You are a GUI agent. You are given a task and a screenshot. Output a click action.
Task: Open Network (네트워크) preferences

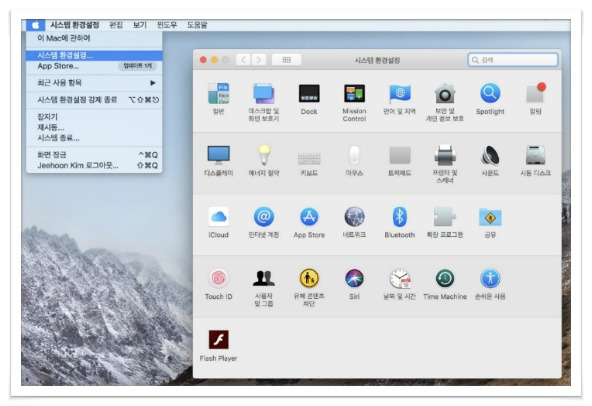pyautogui.click(x=354, y=217)
